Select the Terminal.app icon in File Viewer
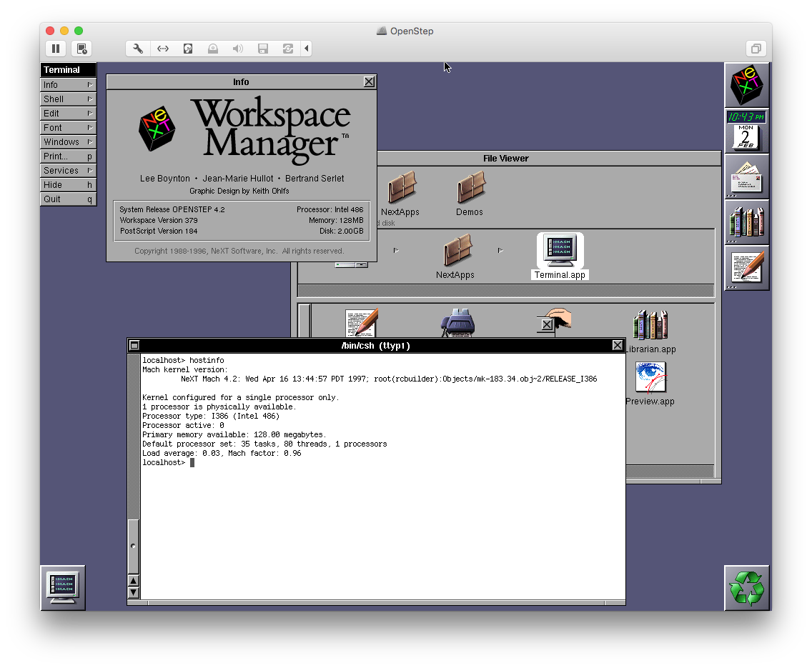Viewport: 812px width, 668px height. click(560, 256)
